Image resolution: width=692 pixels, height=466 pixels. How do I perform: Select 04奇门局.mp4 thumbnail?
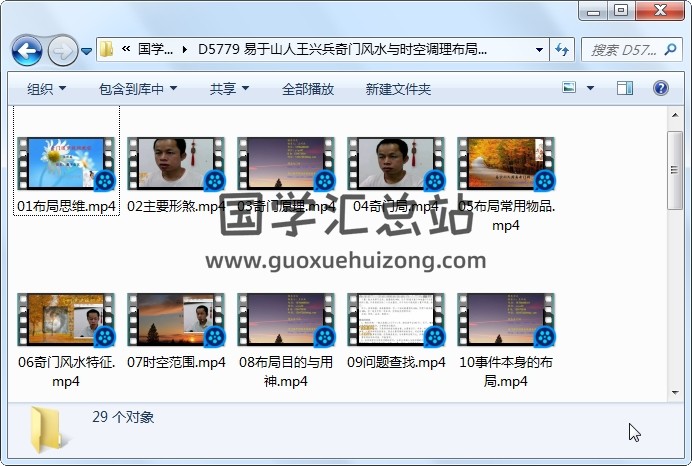396,164
